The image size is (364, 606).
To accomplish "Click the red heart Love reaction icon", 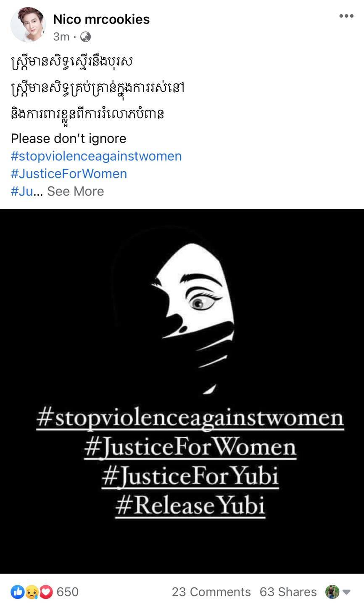I will tap(46, 592).
